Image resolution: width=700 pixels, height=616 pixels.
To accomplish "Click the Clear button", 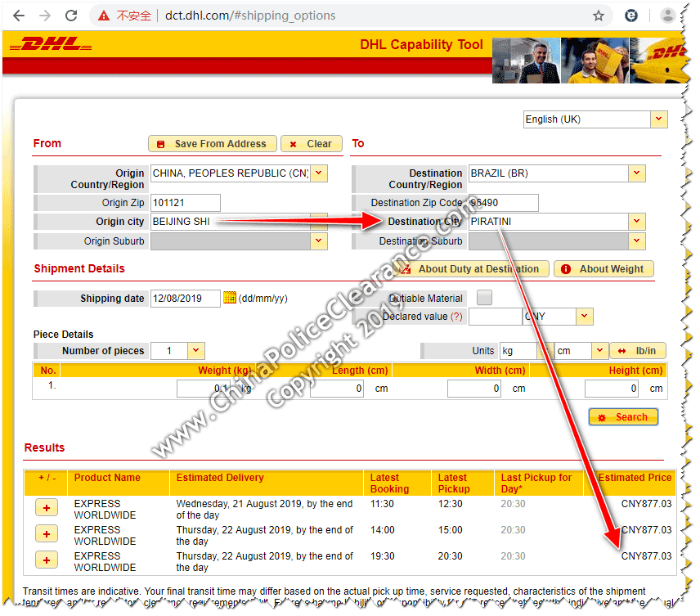I will point(312,144).
